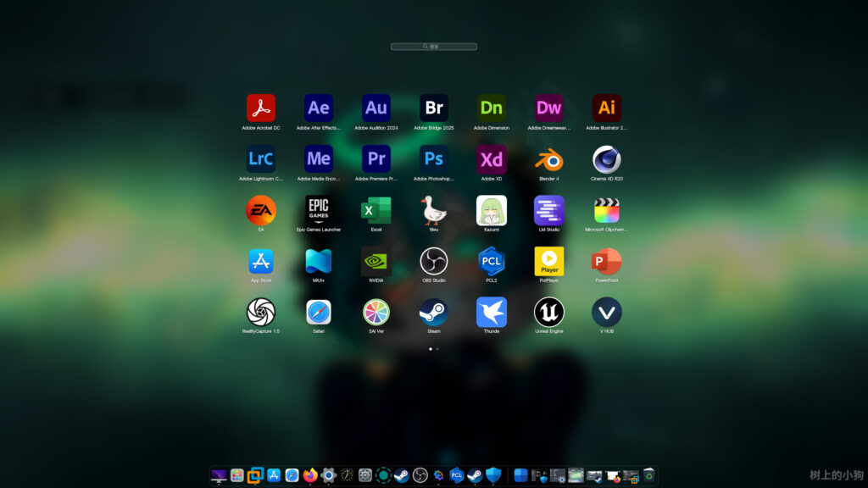Launch Adobe After Effects
Viewport: 868px width, 488px height.
pos(319,108)
